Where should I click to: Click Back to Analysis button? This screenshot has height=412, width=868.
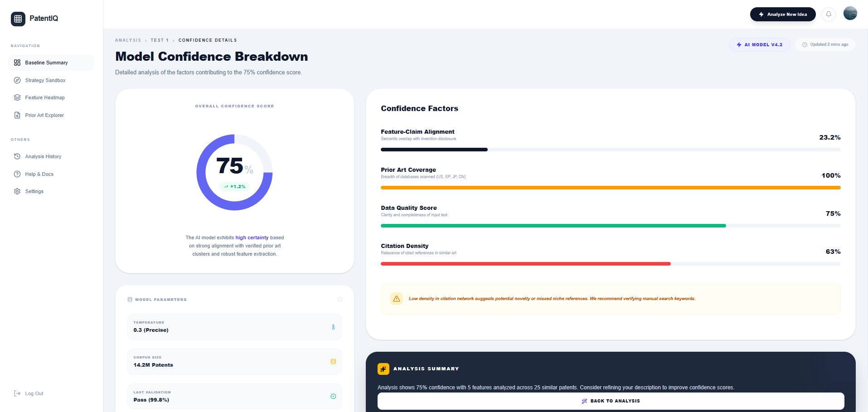click(x=611, y=401)
